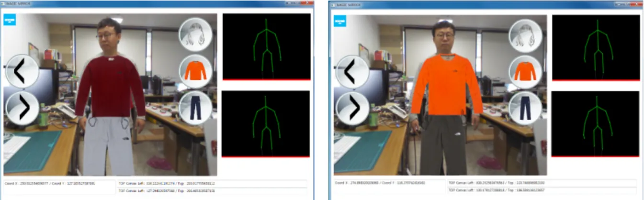644x200 pixels.
Task: Click the next arrow in the red-sweater window
Action: [x=22, y=109]
